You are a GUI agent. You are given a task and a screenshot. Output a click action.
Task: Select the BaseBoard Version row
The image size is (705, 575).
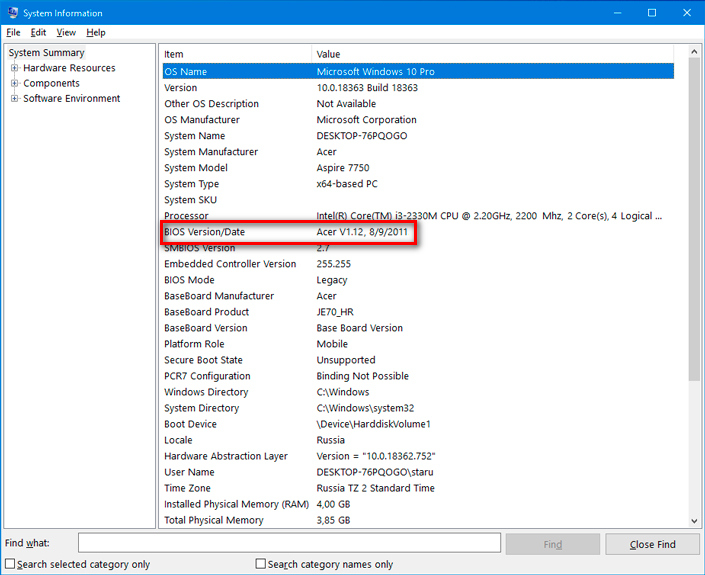coord(418,328)
